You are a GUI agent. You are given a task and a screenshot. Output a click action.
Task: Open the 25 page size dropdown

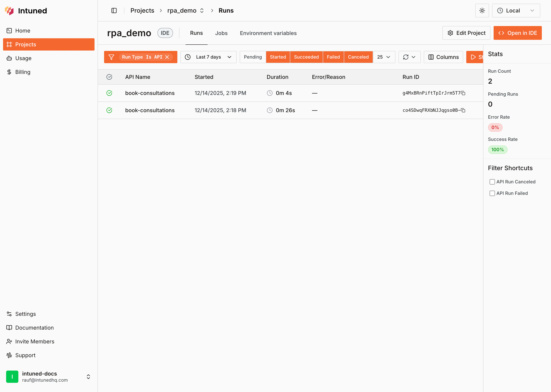point(384,57)
